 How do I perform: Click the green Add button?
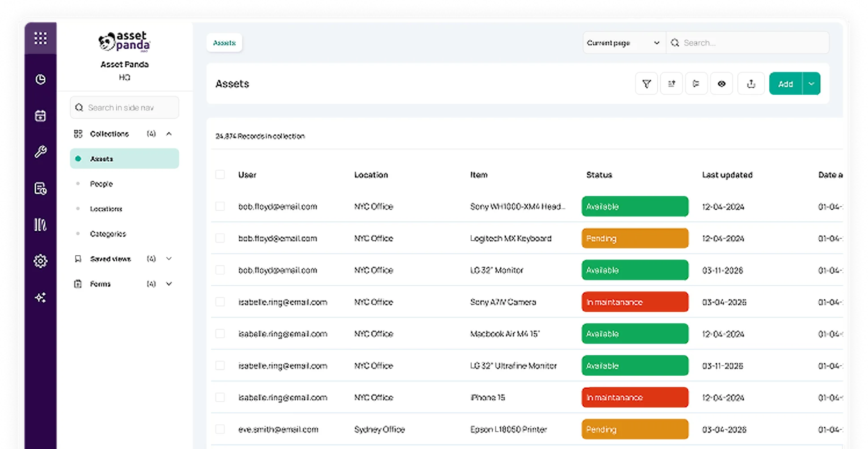(x=785, y=84)
